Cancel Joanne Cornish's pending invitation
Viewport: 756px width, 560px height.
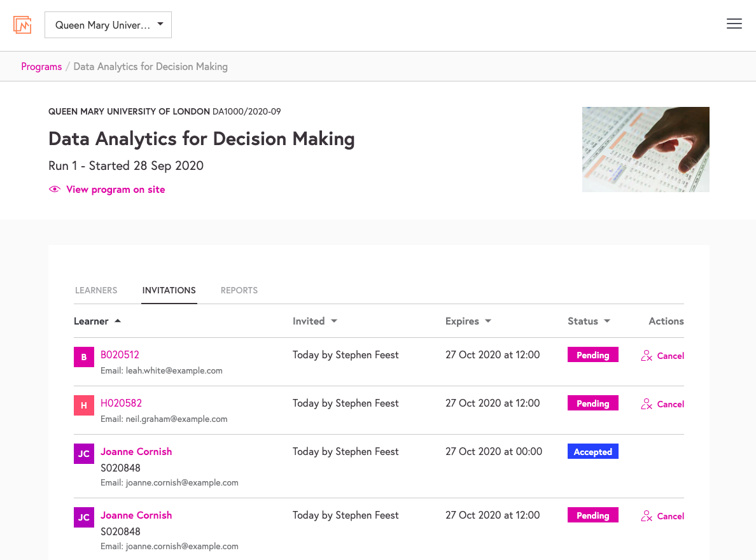tap(662, 516)
